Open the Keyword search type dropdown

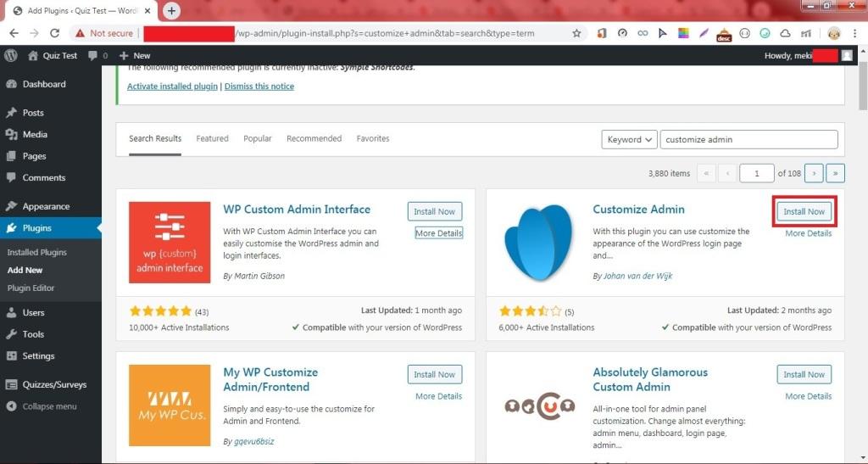[630, 139]
